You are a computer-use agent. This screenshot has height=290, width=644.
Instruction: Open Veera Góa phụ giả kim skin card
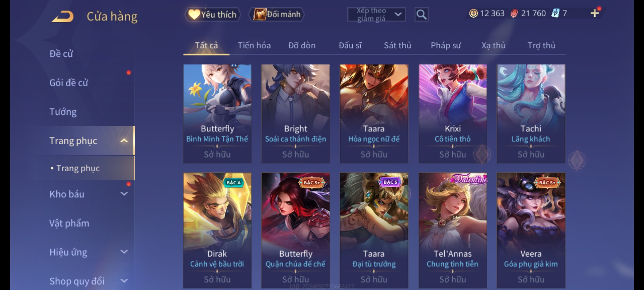pos(531,230)
